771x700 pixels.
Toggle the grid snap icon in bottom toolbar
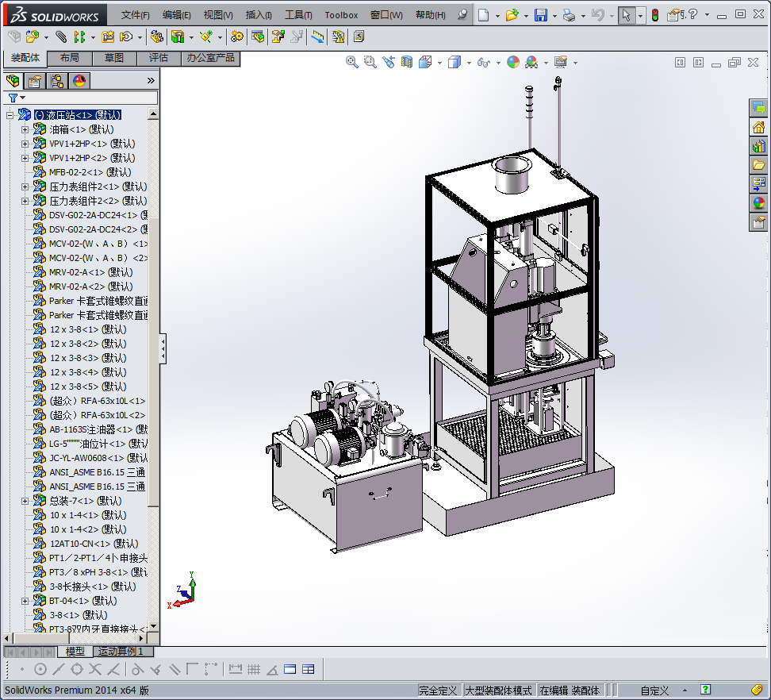point(254,669)
